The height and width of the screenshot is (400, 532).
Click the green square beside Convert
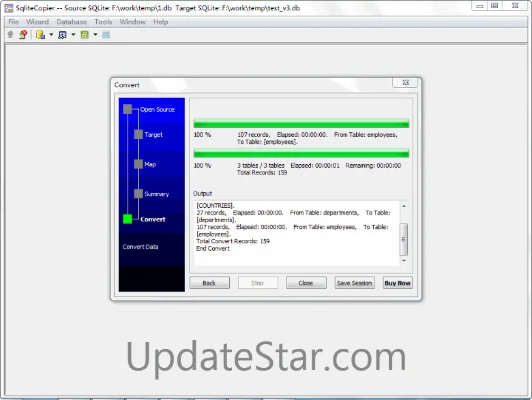click(128, 219)
